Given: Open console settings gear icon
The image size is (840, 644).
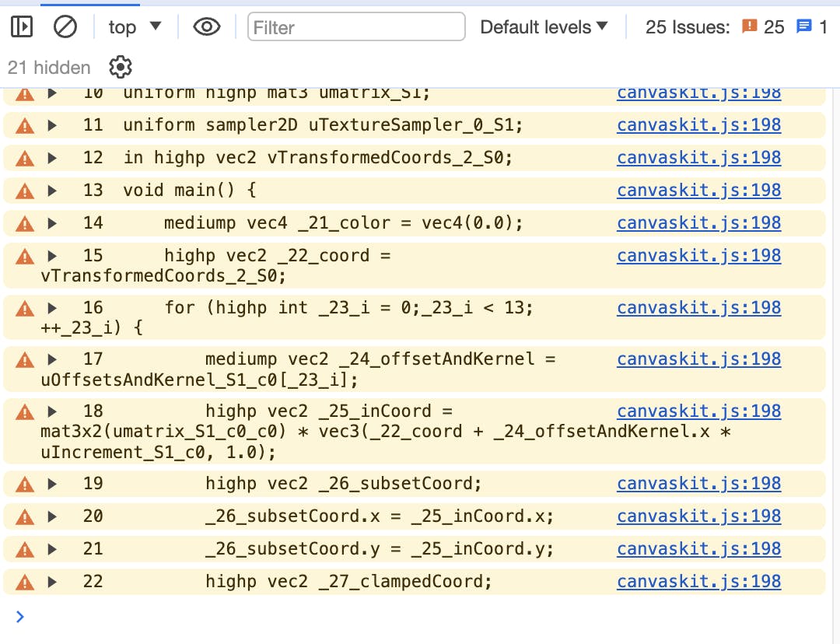Looking at the screenshot, I should 121,68.
